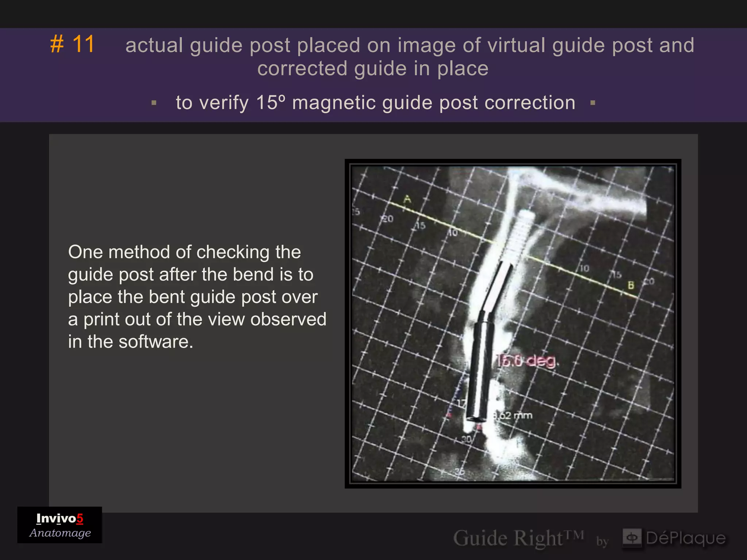Click the subtitle 'to verify 15° magnetic guide post correction'
Viewport: 747px width, 560px height.
click(375, 102)
